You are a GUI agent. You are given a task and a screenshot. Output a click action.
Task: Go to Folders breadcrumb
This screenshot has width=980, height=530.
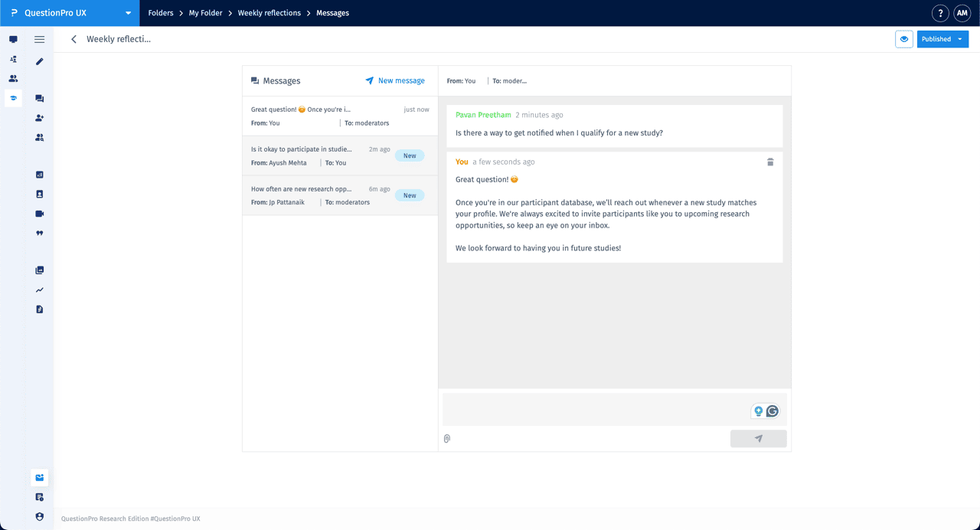pyautogui.click(x=161, y=13)
